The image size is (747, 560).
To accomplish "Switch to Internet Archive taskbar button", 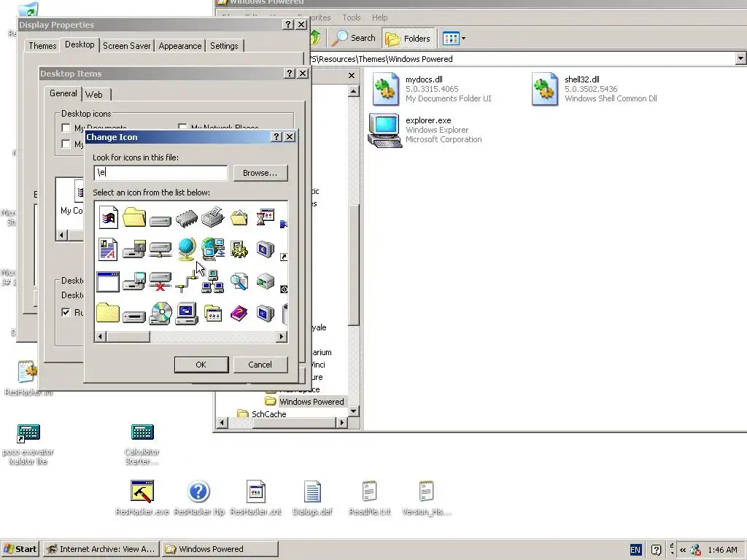I will click(x=101, y=549).
